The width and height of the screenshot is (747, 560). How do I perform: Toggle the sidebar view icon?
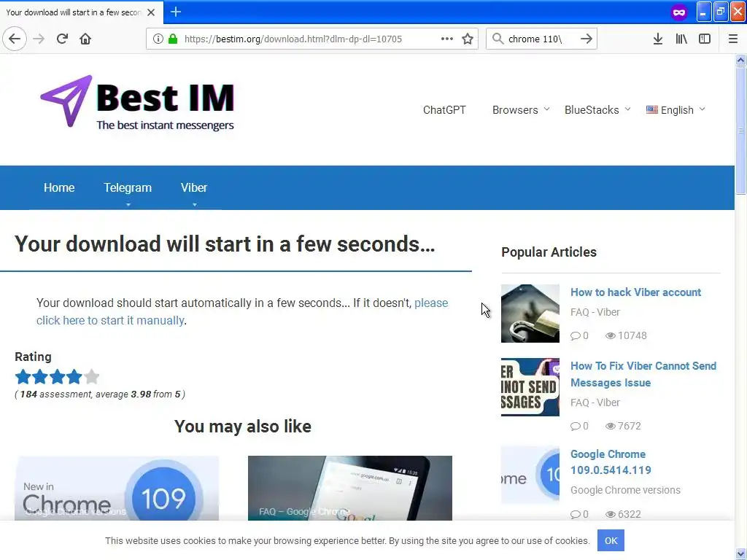[x=705, y=39]
